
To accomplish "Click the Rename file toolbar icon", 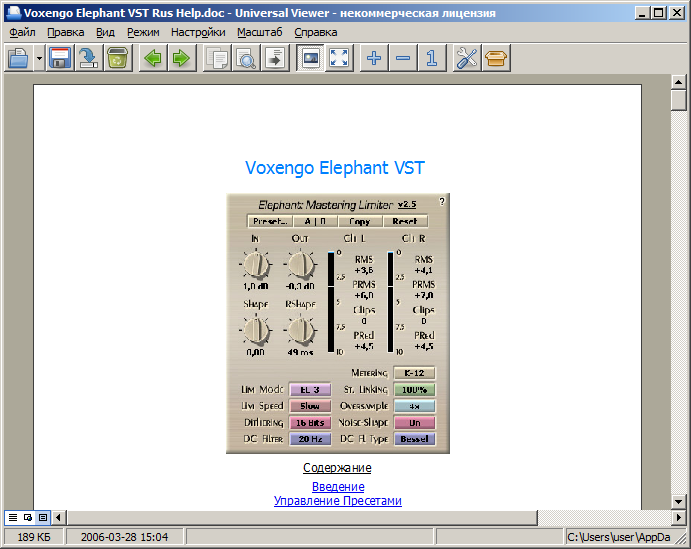I will pos(89,58).
